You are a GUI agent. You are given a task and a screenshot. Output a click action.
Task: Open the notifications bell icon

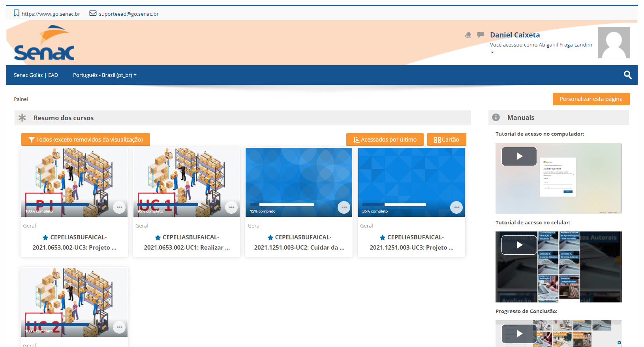(x=468, y=35)
